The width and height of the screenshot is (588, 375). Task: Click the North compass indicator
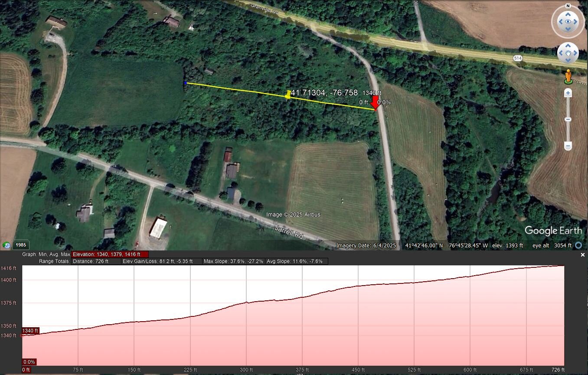[x=568, y=6]
